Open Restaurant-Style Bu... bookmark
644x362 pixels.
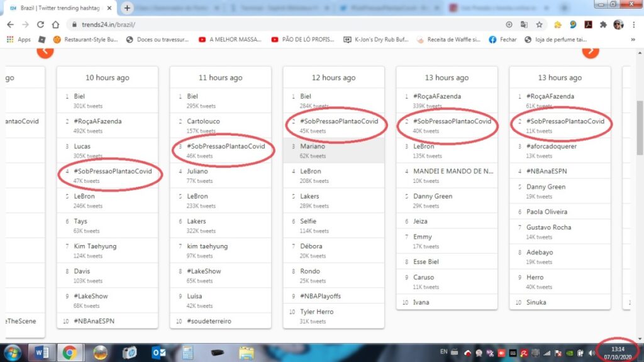pyautogui.click(x=86, y=40)
